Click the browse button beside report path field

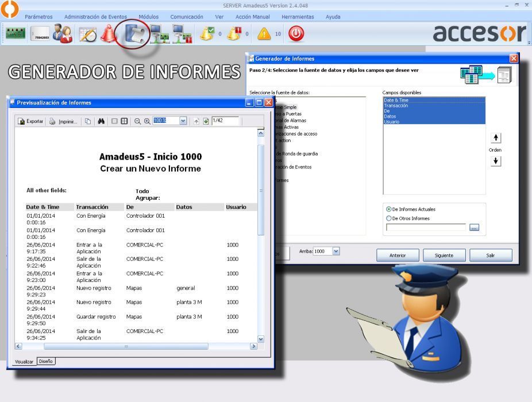click(474, 227)
